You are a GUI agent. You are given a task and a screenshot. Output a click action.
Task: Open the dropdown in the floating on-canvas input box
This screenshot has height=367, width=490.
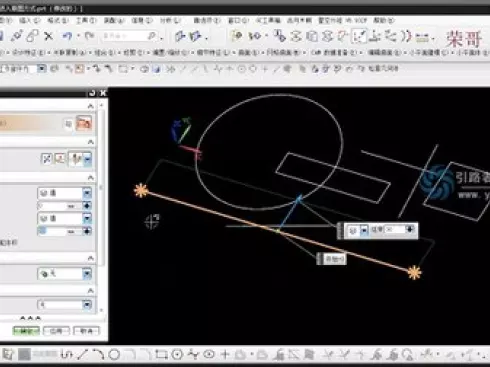click(364, 230)
